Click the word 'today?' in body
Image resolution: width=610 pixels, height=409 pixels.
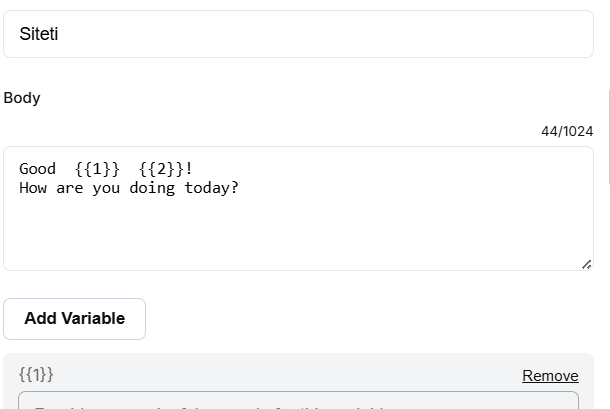211,188
